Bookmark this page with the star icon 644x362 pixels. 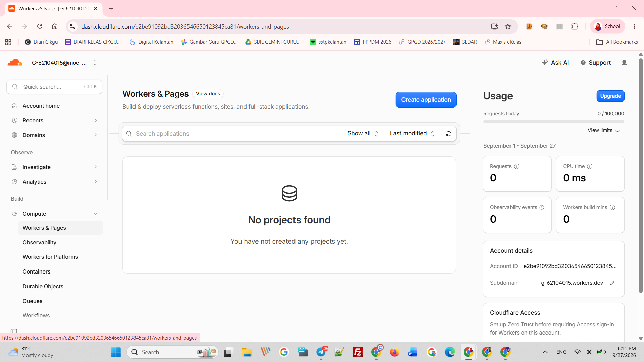tap(508, 26)
